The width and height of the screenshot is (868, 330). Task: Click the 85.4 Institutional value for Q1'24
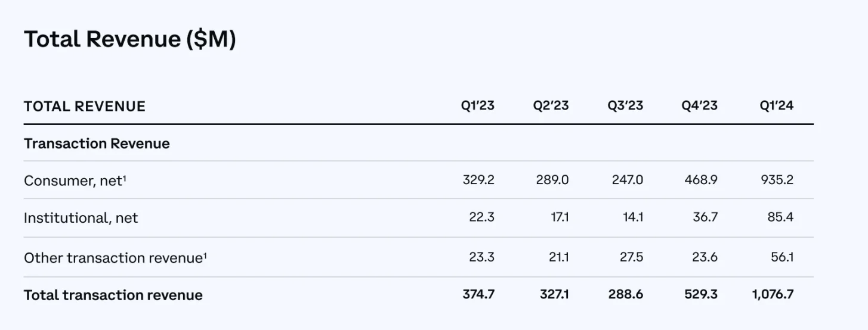pyautogui.click(x=780, y=217)
